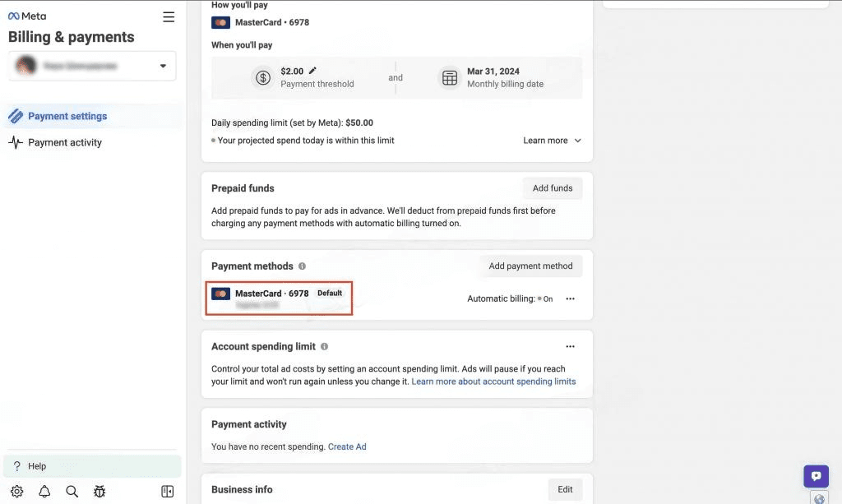
Task: Click Daily spending limit $50.00 text
Action: coord(292,123)
